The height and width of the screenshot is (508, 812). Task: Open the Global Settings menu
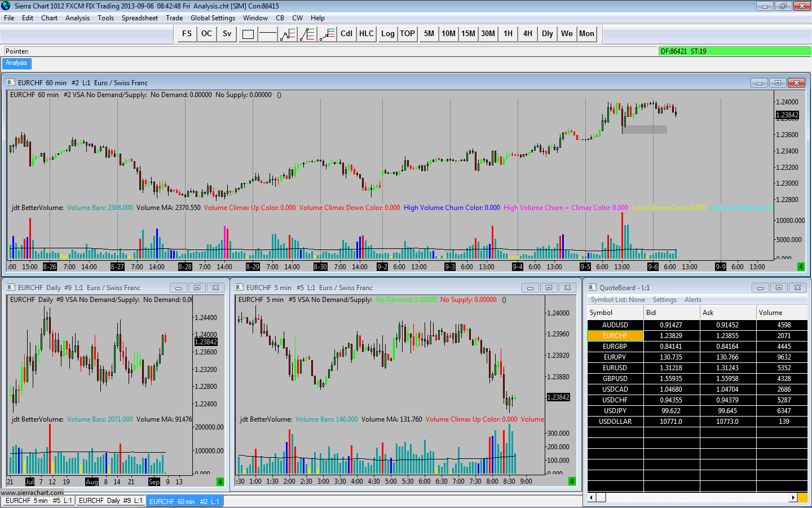[x=213, y=18]
